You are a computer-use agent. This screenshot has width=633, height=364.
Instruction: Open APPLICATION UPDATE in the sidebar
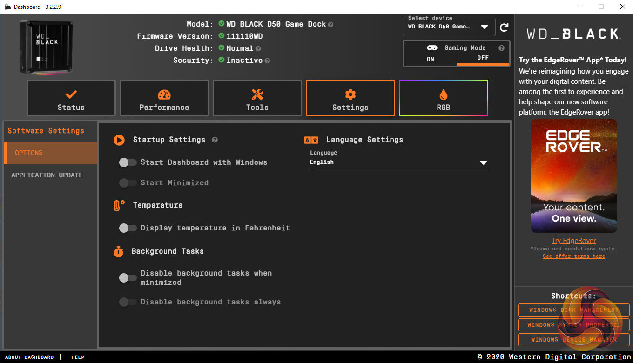point(50,175)
